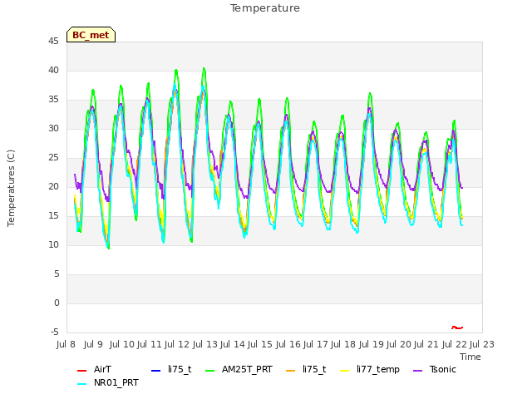Image resolution: width=532 pixels, height=399 pixels.
Task: Click the x-axis label Jul 9
Action: pyautogui.click(x=93, y=344)
